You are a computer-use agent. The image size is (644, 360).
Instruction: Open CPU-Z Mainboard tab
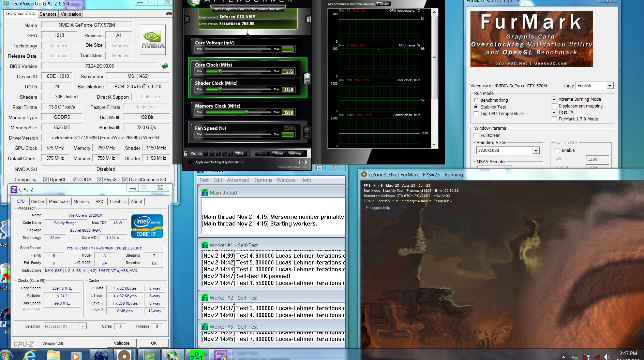point(59,201)
